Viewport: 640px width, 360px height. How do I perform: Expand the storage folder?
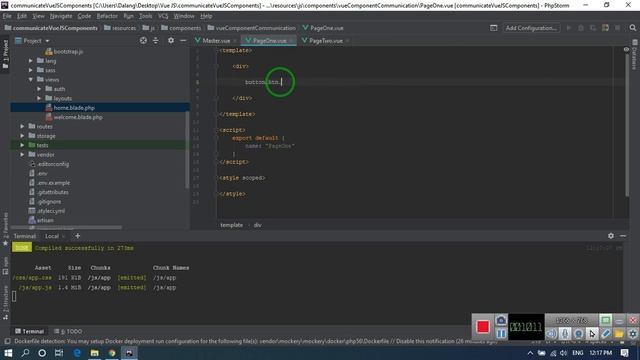[x=22, y=136]
